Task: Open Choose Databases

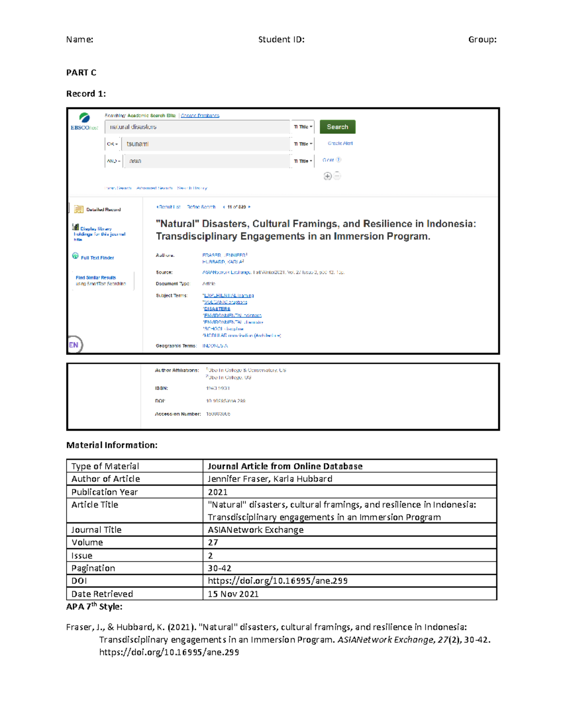Action: click(200, 115)
